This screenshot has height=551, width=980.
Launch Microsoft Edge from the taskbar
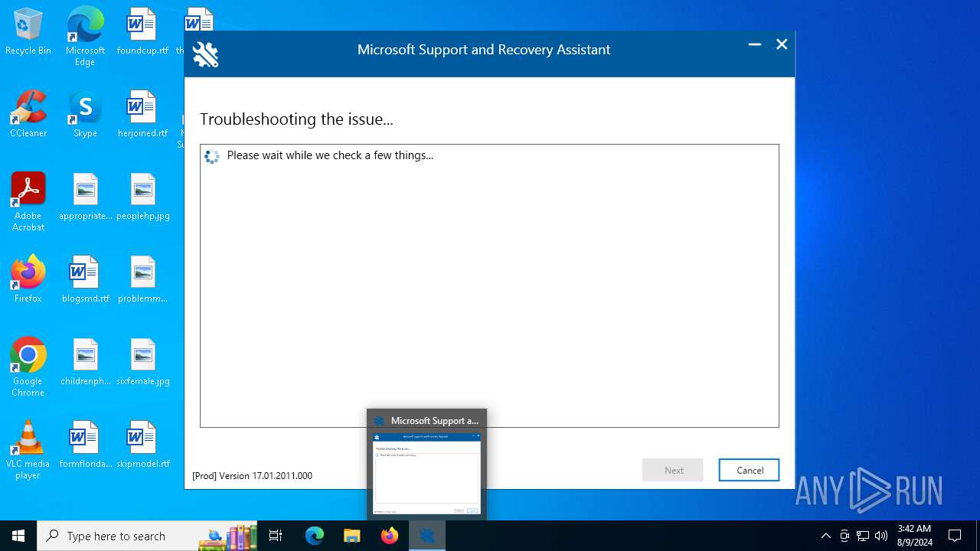click(315, 536)
